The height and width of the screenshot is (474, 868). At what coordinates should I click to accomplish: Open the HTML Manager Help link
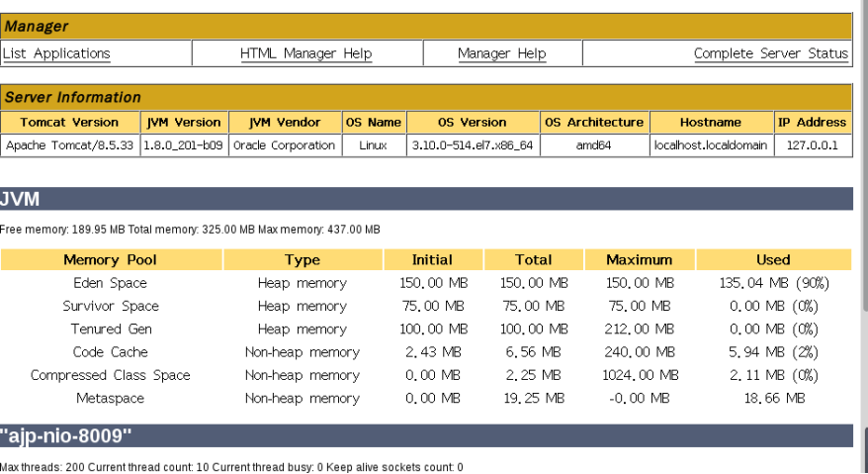pyautogui.click(x=305, y=53)
